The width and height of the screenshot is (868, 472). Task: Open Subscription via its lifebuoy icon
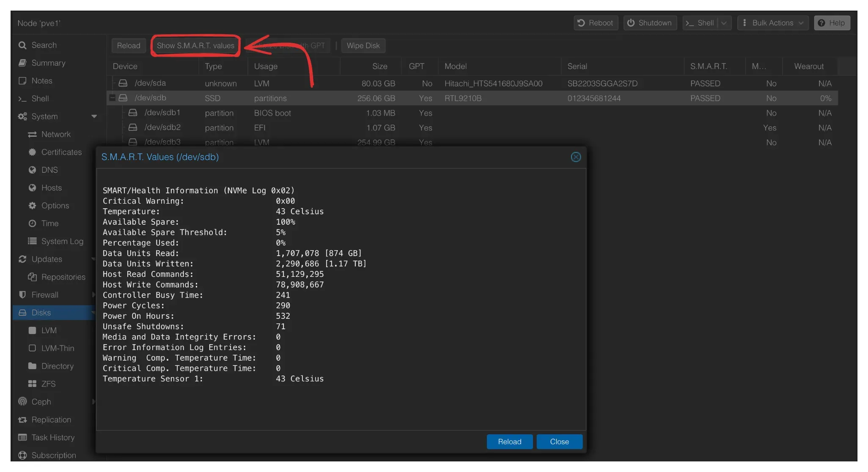pyautogui.click(x=22, y=455)
